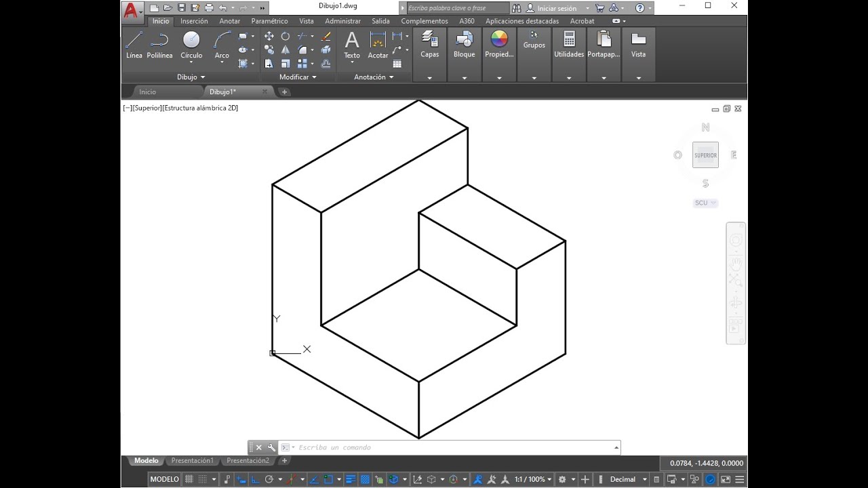The height and width of the screenshot is (488, 868).
Task: Expand the Anotación panel
Action: 374,77
